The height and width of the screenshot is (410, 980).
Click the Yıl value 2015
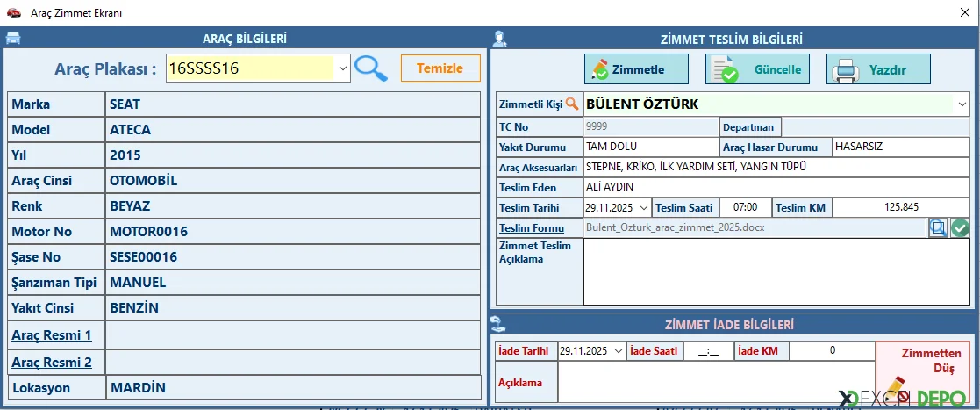click(x=292, y=155)
